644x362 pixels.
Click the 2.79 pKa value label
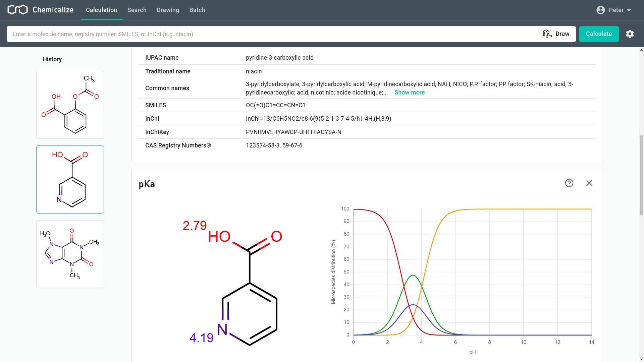tap(195, 226)
